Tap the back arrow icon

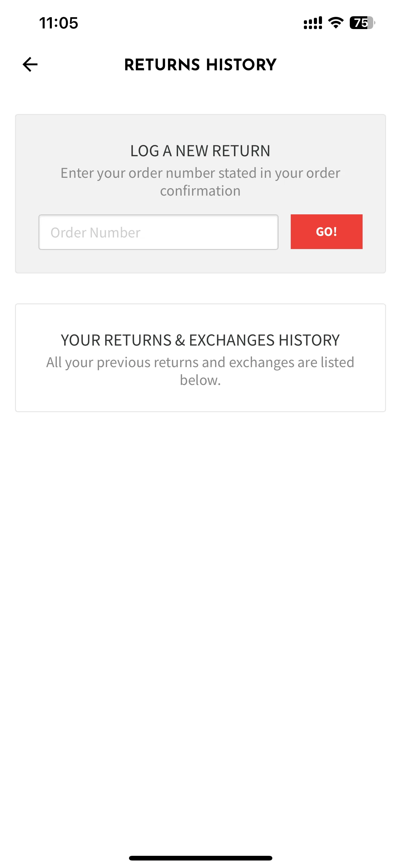click(x=30, y=64)
